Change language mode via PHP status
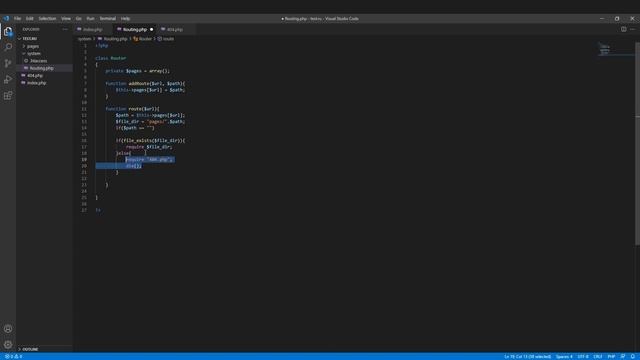The width and height of the screenshot is (640, 360). (x=611, y=356)
